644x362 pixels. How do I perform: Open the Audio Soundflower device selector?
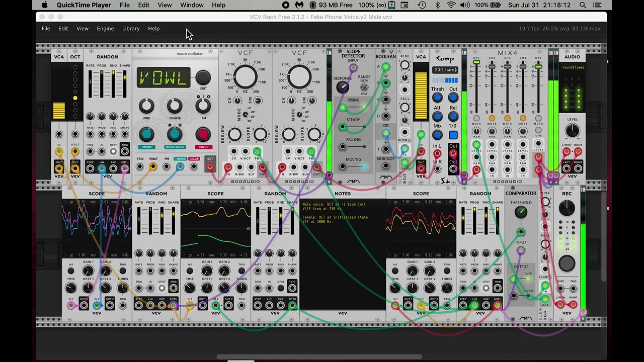573,67
